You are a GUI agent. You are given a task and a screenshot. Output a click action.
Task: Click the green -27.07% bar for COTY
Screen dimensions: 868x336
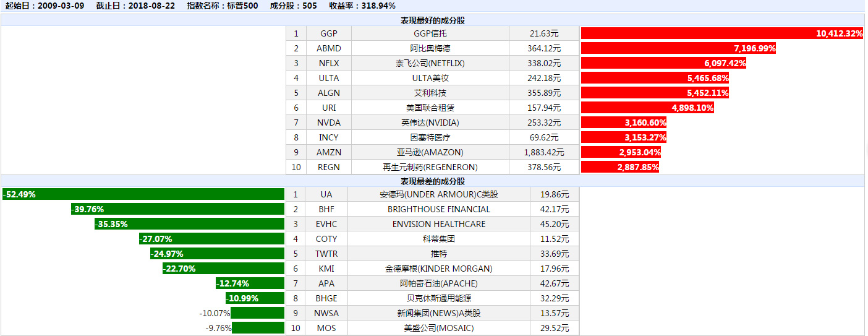click(x=211, y=239)
